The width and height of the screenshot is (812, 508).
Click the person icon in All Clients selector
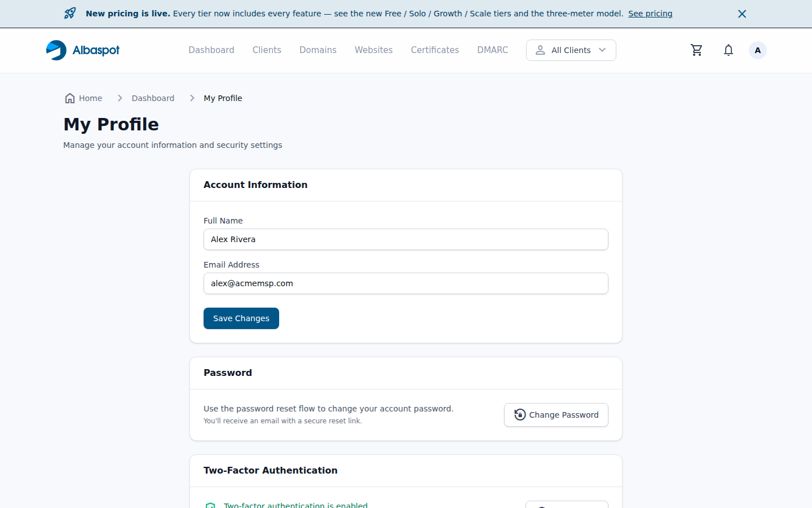point(540,50)
